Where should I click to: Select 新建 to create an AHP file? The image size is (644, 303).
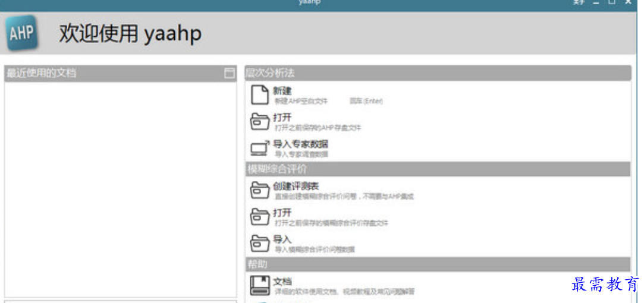pyautogui.click(x=282, y=91)
